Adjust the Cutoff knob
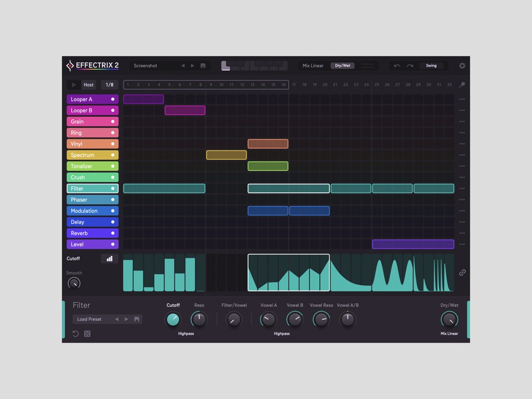Viewport: 532px width, 399px height. 173,319
